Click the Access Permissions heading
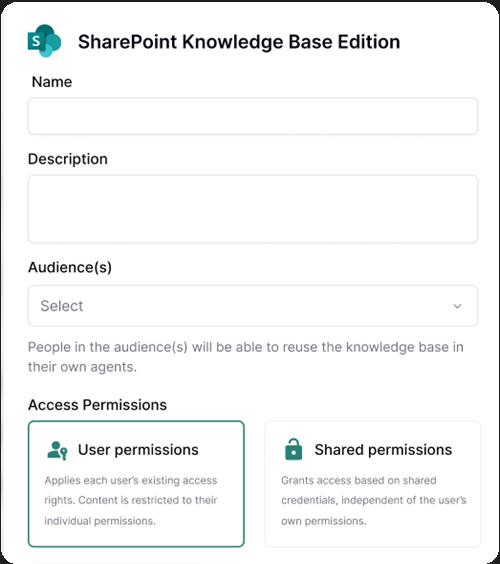 (x=97, y=405)
